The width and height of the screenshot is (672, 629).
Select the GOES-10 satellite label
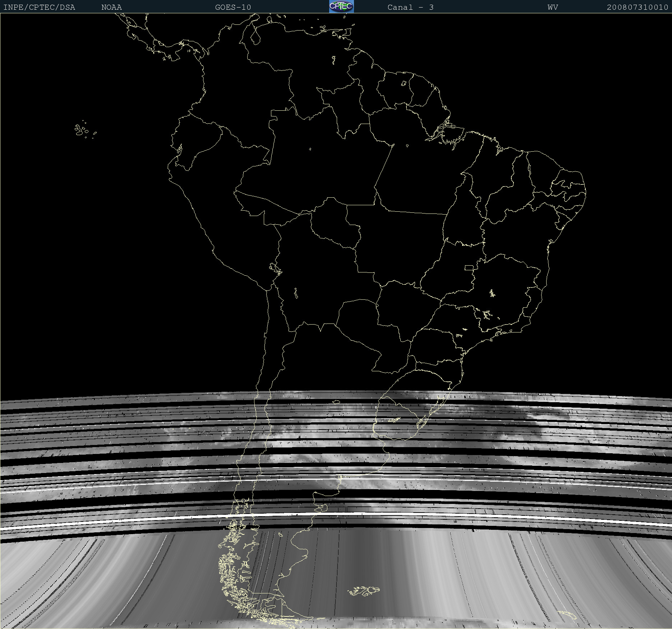coord(233,7)
